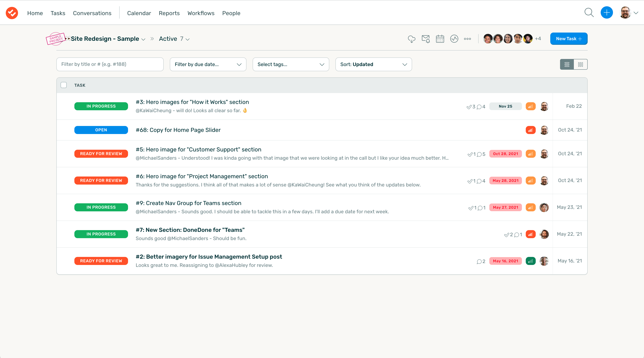Open task #68 Copy for Home Page Slider

(178, 130)
